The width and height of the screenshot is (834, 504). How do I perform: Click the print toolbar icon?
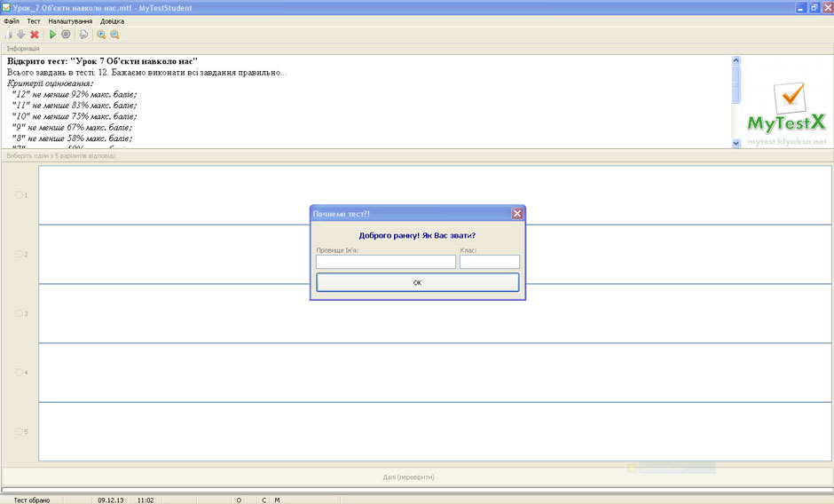point(83,35)
